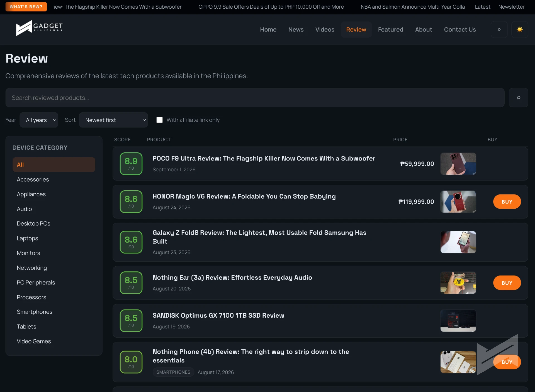Click the 8.5 score badge for Nothing Ear
The width and height of the screenshot is (535, 392).
point(131,283)
